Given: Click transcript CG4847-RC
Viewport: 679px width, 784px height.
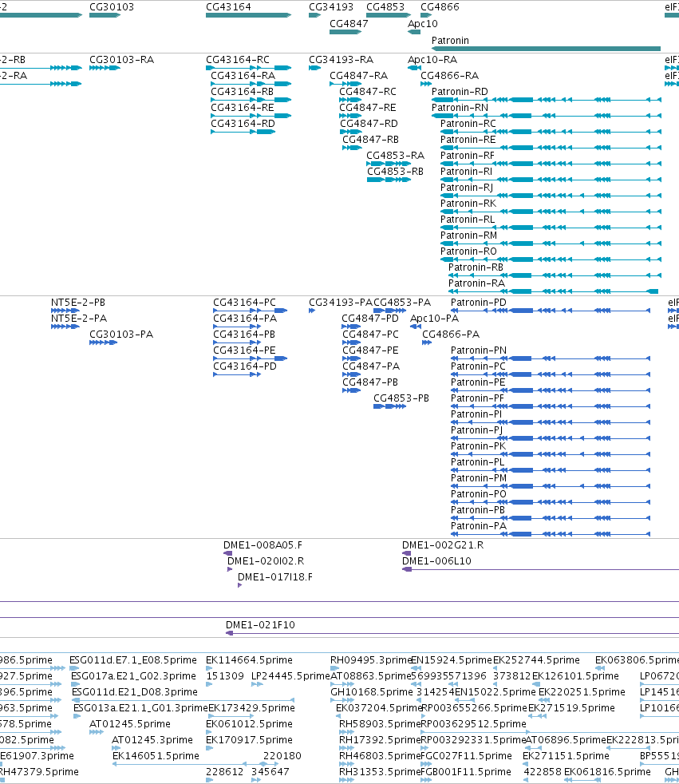Looking at the screenshot, I should [x=368, y=92].
